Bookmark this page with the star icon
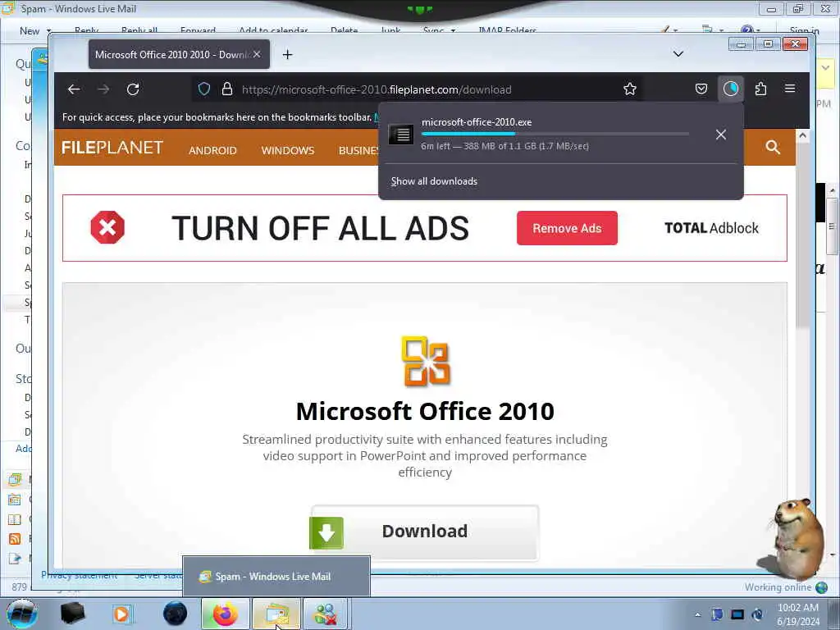Screen dimensions: 840x630 (630, 89)
